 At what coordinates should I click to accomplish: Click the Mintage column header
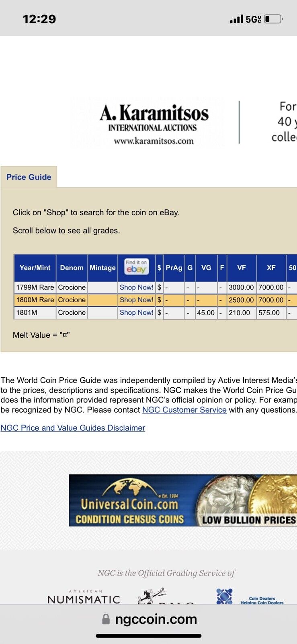click(102, 268)
